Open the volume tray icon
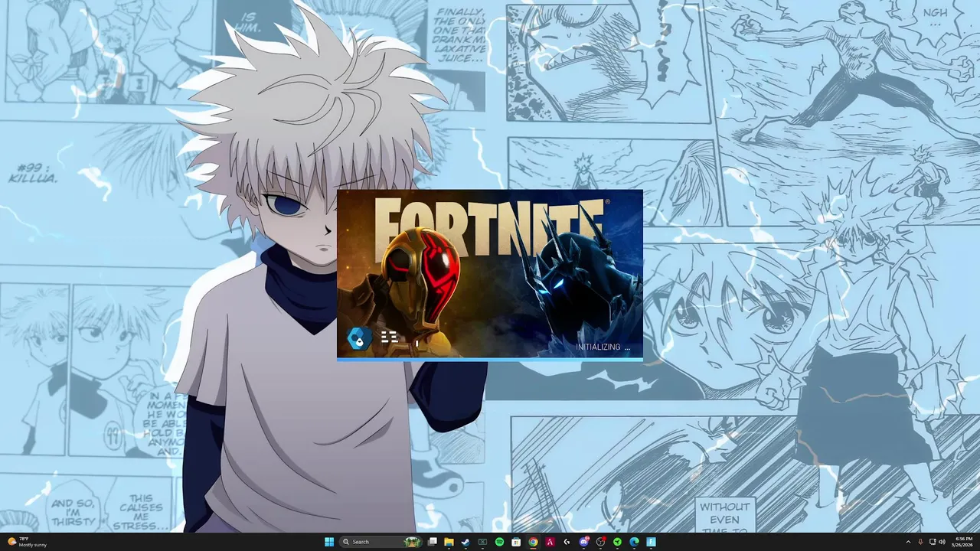The image size is (980, 551). (942, 542)
